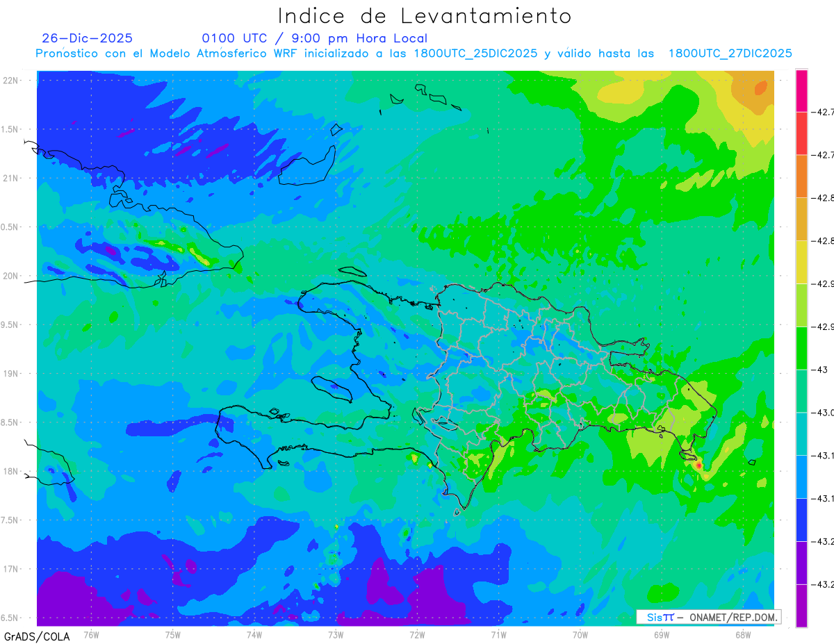The image size is (834, 644).
Task: Click the '0100 UTC / 9:00 pm Hora Local' text
Action: point(315,39)
